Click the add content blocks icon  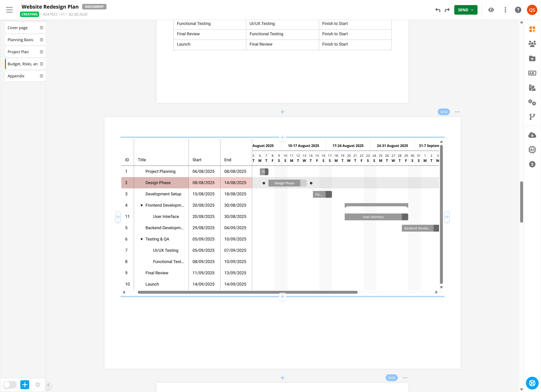coord(532,29)
